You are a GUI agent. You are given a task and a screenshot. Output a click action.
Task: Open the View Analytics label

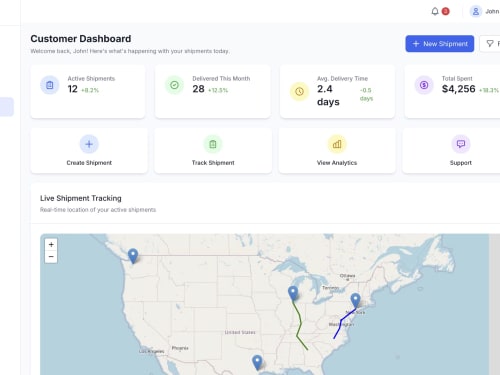337,163
